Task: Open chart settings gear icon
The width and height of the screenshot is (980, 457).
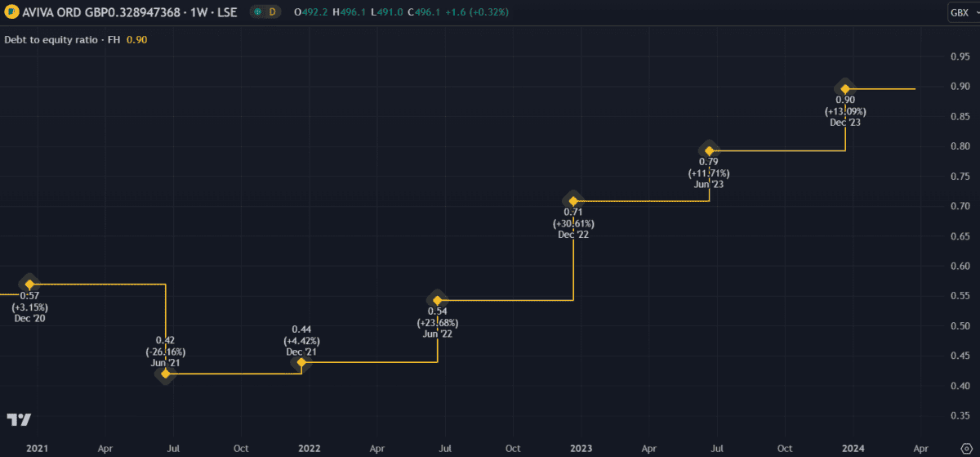Action: tap(964, 449)
